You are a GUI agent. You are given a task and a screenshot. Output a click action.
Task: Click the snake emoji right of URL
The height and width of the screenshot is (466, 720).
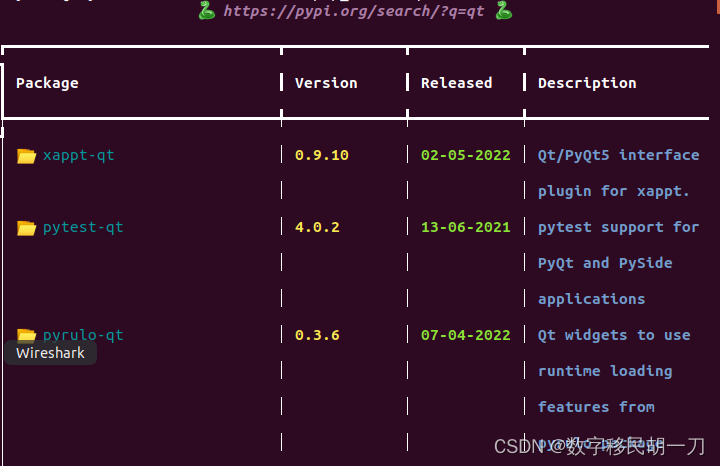tap(504, 10)
